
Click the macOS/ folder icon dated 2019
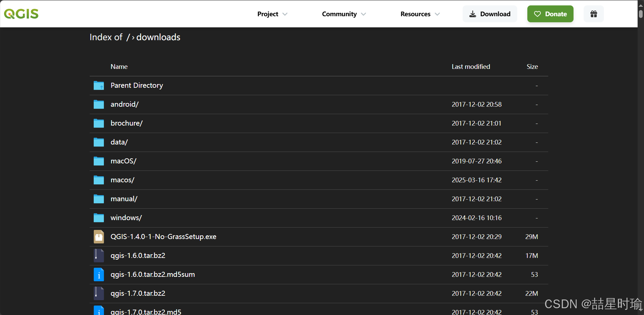pos(99,161)
